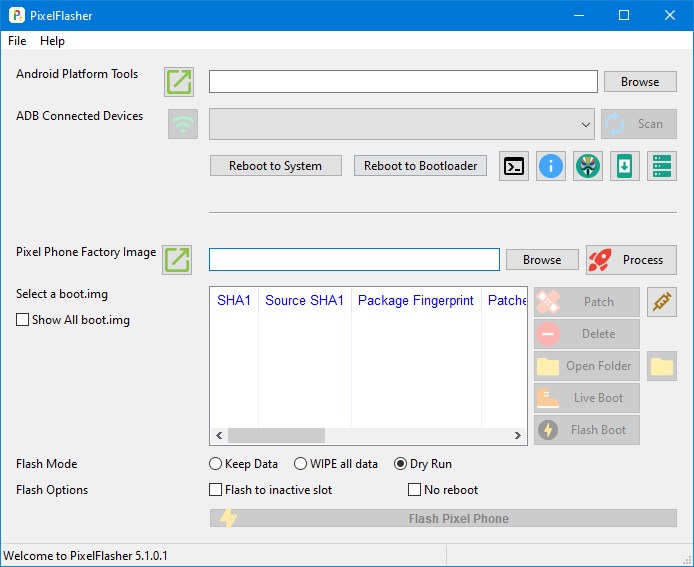This screenshot has height=567, width=694.
Task: Minimize the PixelFlasher window
Action: pyautogui.click(x=579, y=15)
